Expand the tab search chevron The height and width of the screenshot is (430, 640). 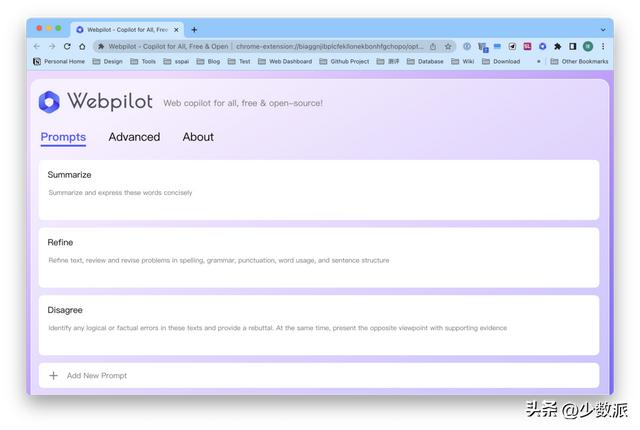pos(603,30)
